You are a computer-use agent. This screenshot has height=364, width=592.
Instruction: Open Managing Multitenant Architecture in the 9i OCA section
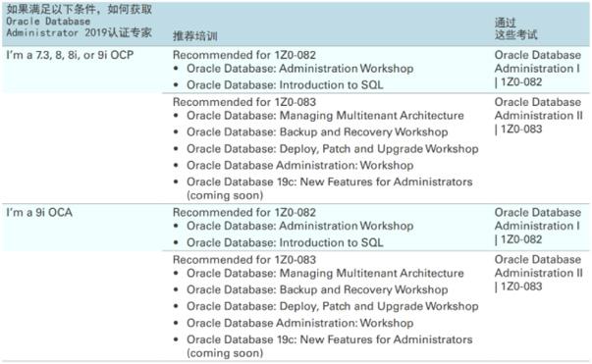[x=325, y=273]
